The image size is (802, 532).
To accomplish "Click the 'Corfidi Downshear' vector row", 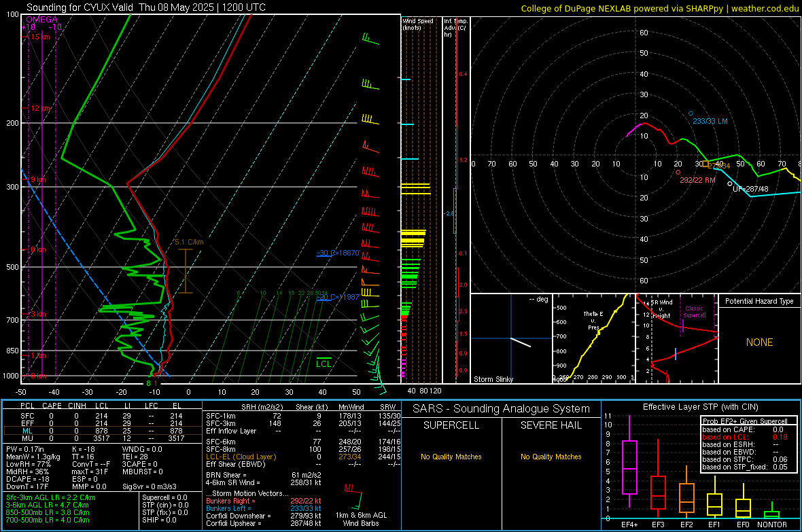I will 264,516.
